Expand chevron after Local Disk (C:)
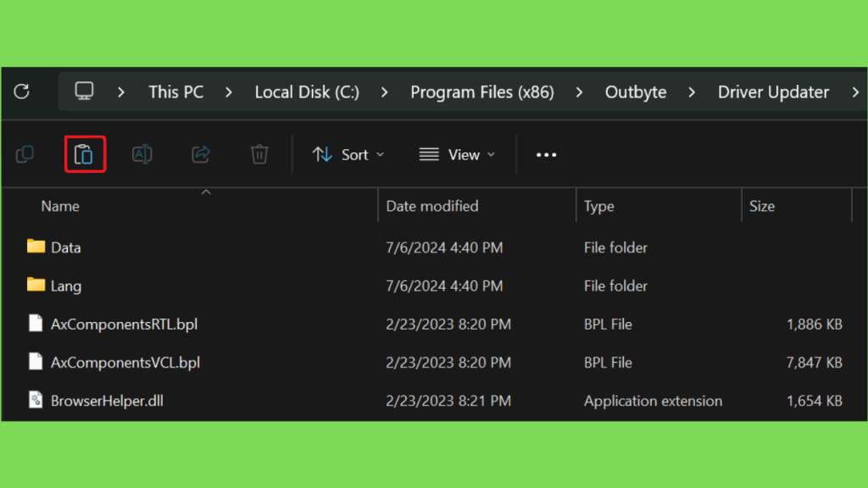This screenshot has height=488, width=868. click(x=385, y=92)
